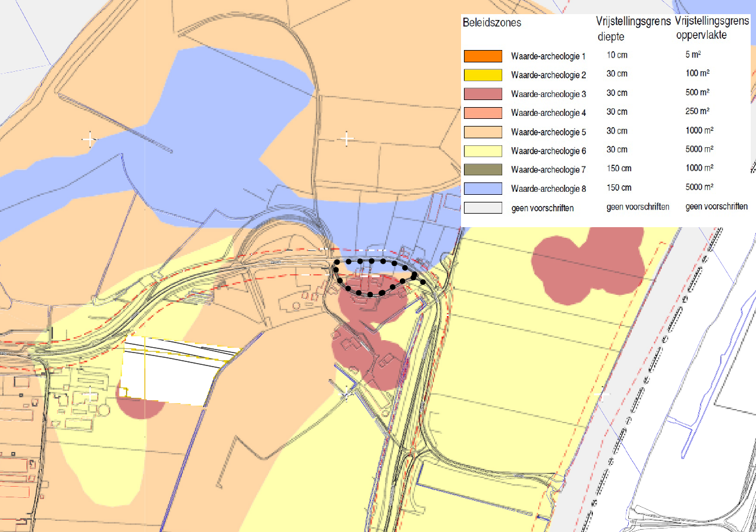Click the 'Beleidszones' legend heading
The image size is (756, 532).
(x=493, y=24)
